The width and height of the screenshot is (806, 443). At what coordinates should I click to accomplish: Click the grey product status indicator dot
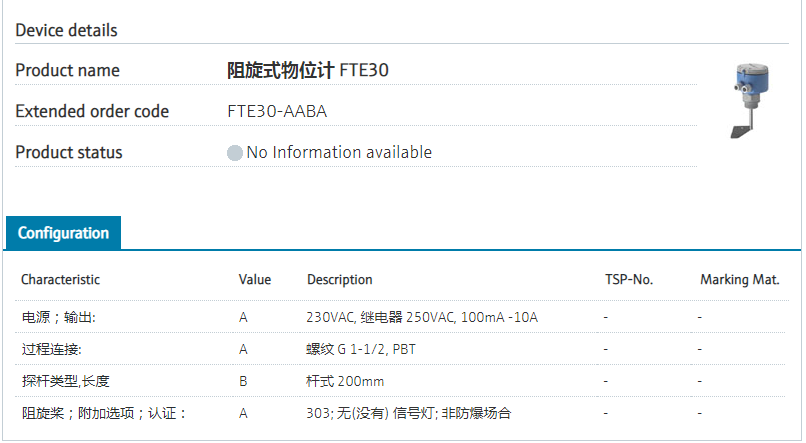tap(235, 153)
